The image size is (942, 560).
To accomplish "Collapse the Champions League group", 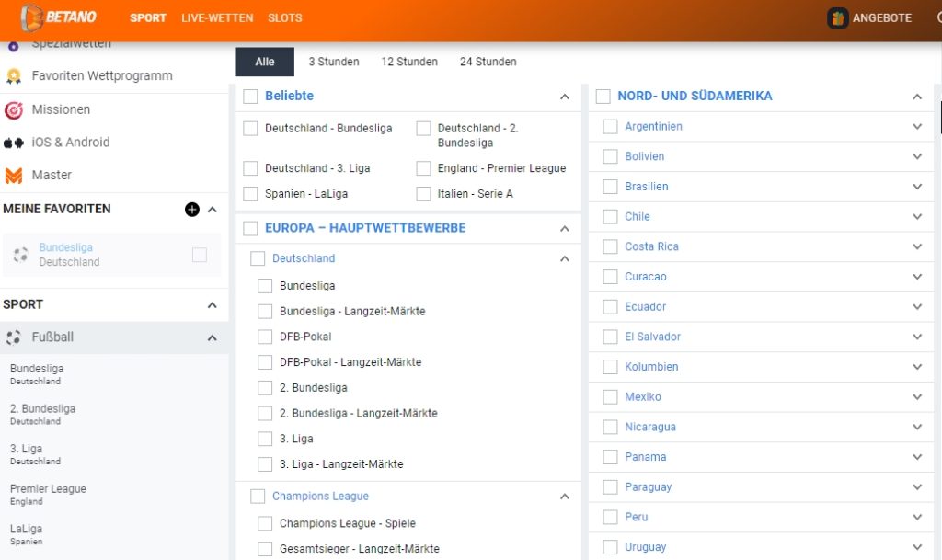I will (x=564, y=497).
